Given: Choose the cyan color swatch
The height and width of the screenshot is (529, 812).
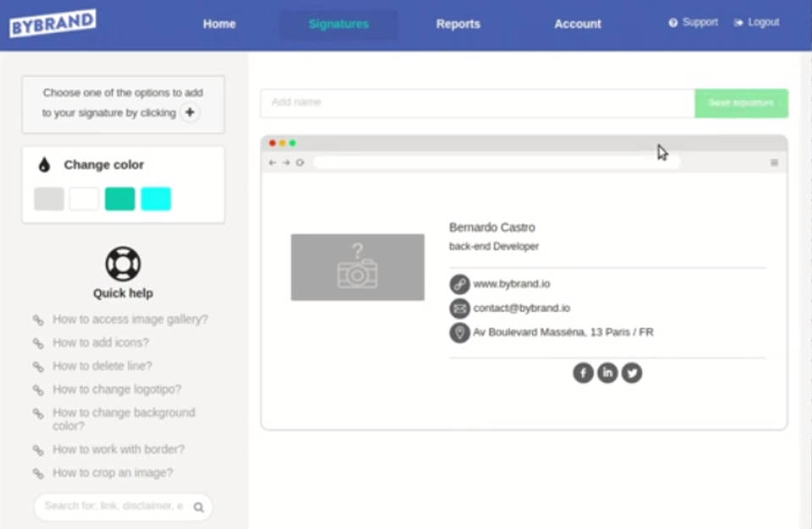Looking at the screenshot, I should pyautogui.click(x=156, y=199).
